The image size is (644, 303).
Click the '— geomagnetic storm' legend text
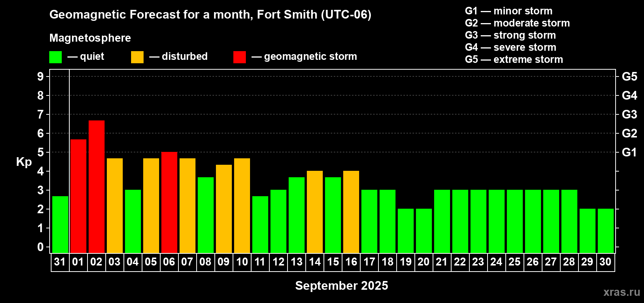(x=304, y=57)
